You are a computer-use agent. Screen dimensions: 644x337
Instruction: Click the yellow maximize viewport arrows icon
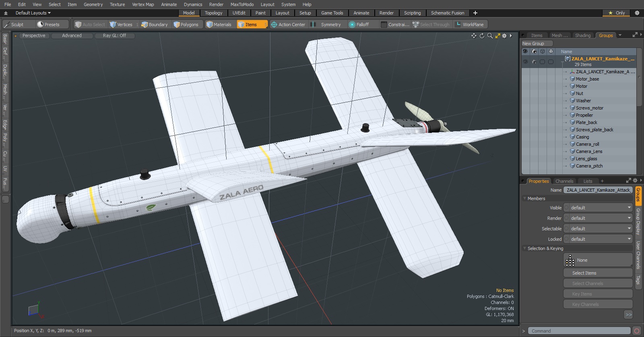[497, 36]
